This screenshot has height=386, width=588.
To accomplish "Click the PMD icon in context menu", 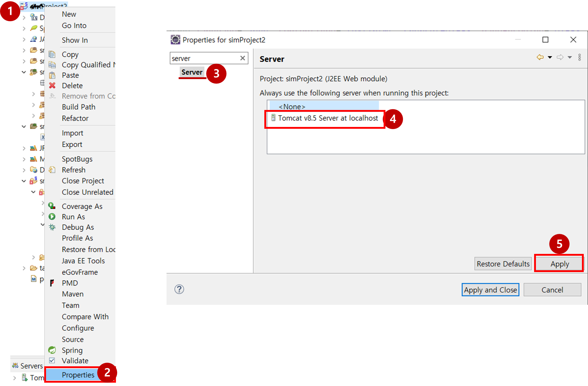I will point(52,283).
